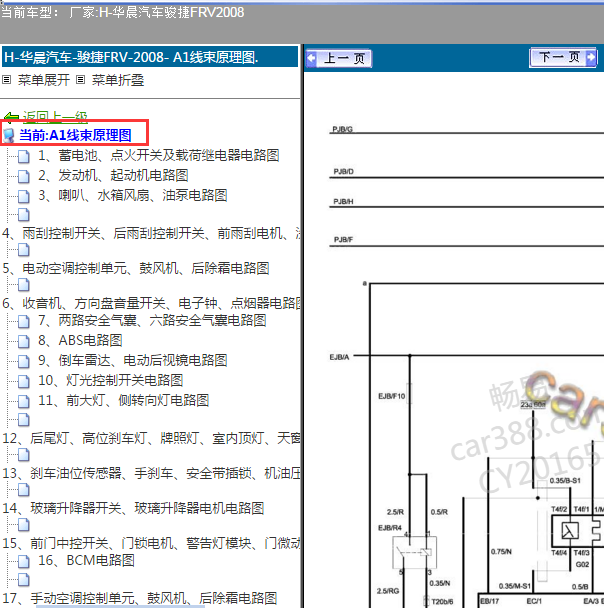Open 4、雨刮控制开关 circuit diagram entry
The width and height of the screenshot is (604, 608).
click(151, 233)
